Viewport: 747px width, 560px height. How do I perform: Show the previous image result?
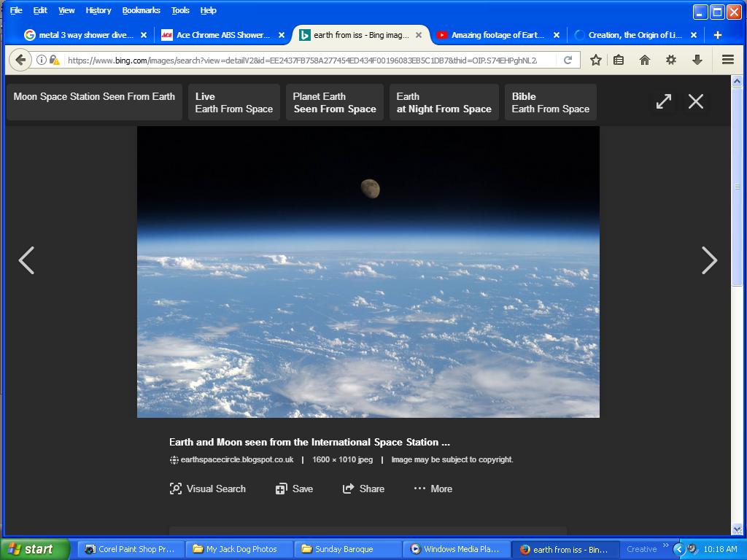click(x=26, y=260)
